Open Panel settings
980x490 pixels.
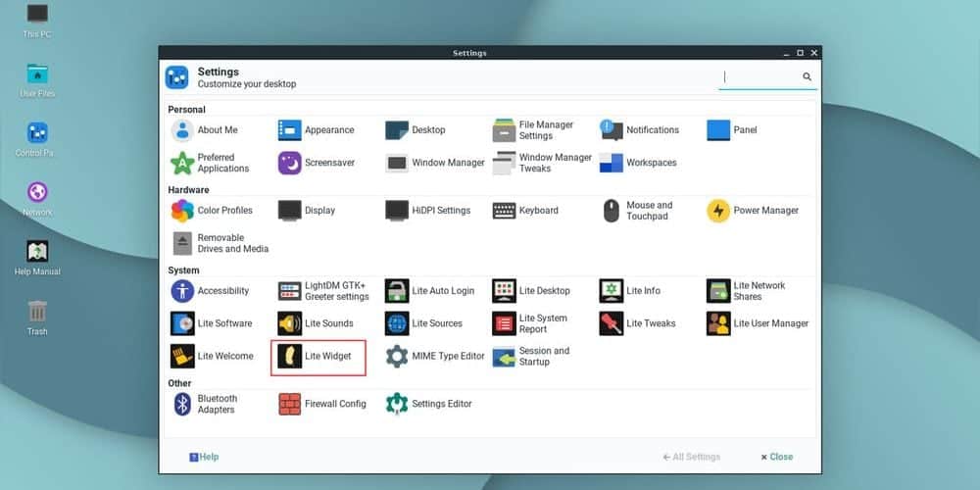[x=732, y=130]
